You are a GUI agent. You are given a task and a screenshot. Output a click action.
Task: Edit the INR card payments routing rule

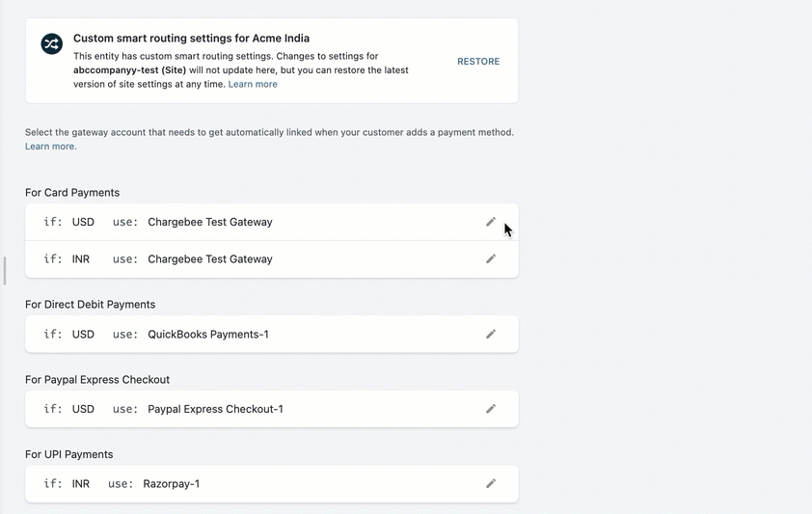[491, 259]
